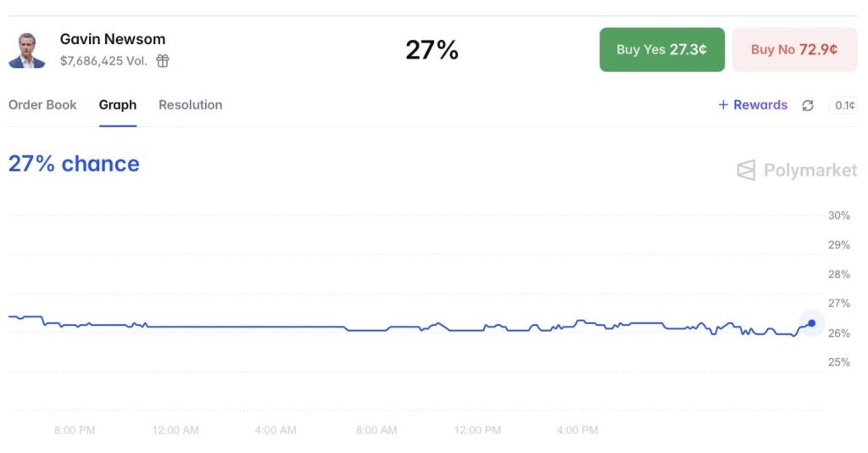Click the Polymarket logo watermark icon
This screenshot has height=453, width=868.
(746, 170)
